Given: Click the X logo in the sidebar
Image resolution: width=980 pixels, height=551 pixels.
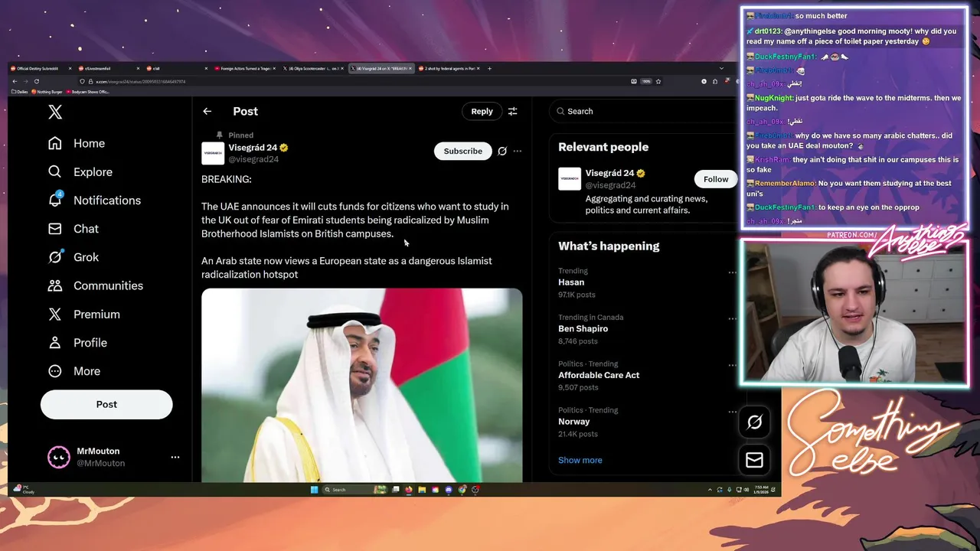Looking at the screenshot, I should pos(55,112).
